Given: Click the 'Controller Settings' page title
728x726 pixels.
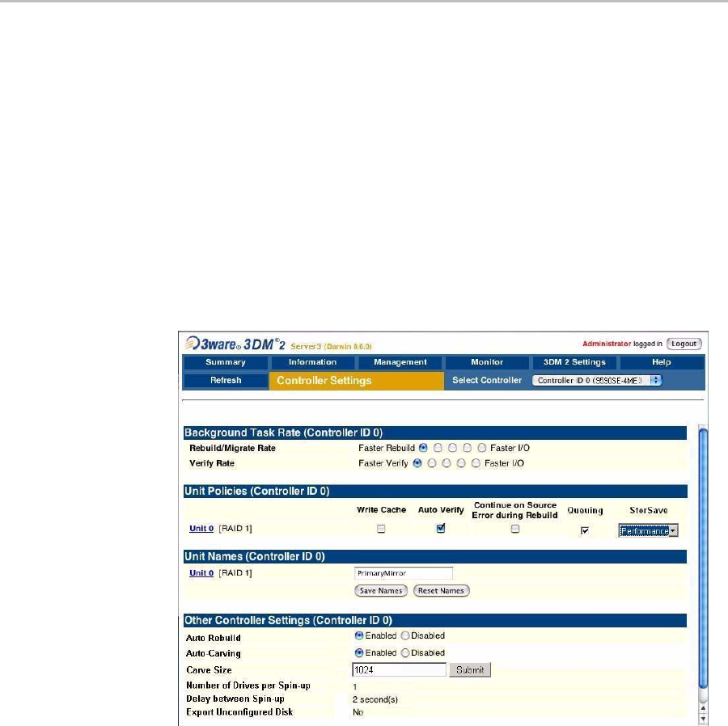Looking at the screenshot, I should (324, 381).
